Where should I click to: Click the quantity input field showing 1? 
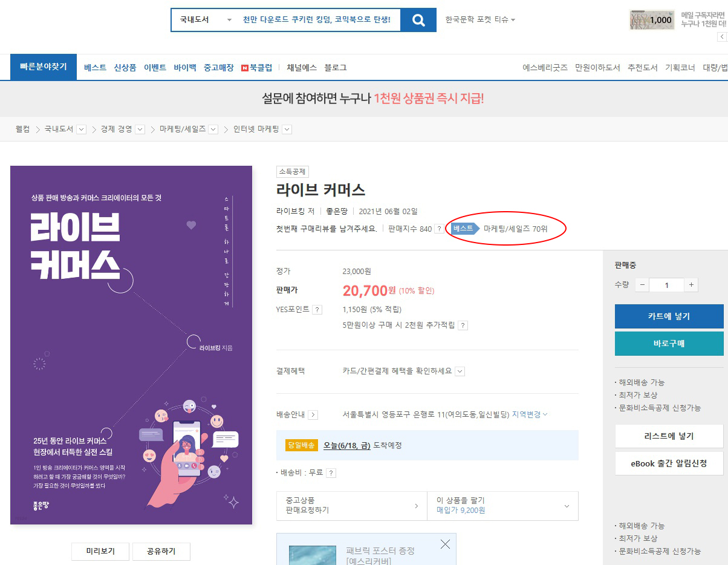point(667,285)
